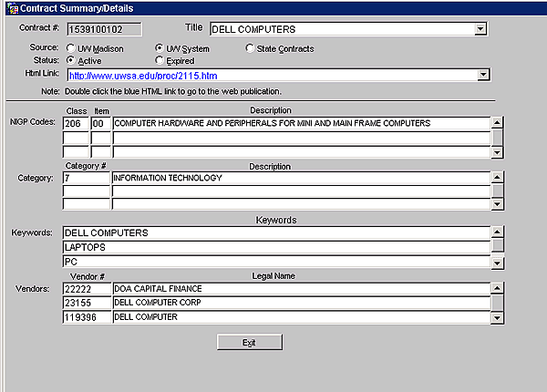
Task: Click the Keywords scrollbar thumb
Action: click(x=498, y=245)
